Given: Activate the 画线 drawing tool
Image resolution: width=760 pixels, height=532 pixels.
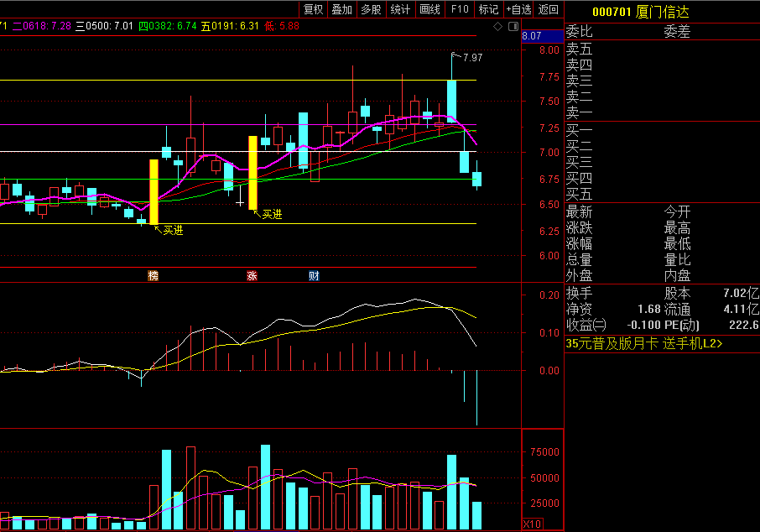Looking at the screenshot, I should (430, 9).
